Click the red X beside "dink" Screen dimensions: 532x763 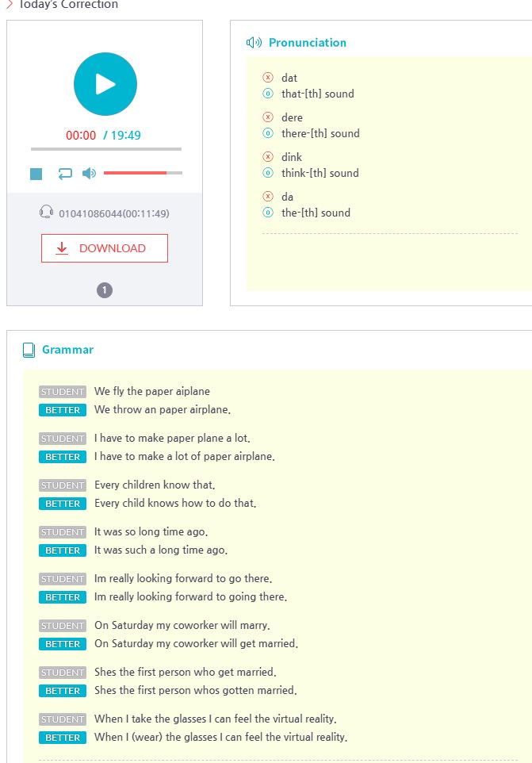pyautogui.click(x=268, y=157)
